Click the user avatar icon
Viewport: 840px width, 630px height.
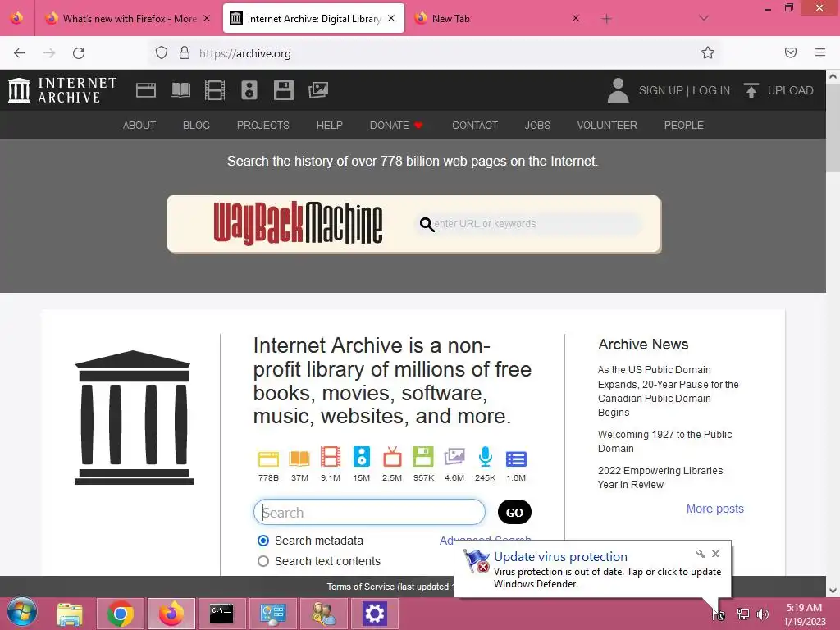pyautogui.click(x=618, y=90)
